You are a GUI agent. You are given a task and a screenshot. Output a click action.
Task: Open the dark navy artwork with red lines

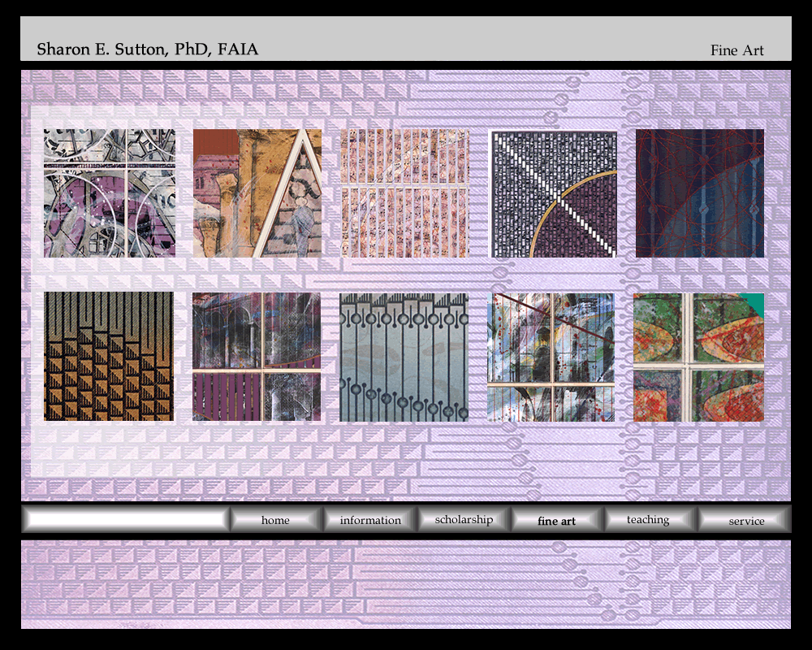point(699,193)
